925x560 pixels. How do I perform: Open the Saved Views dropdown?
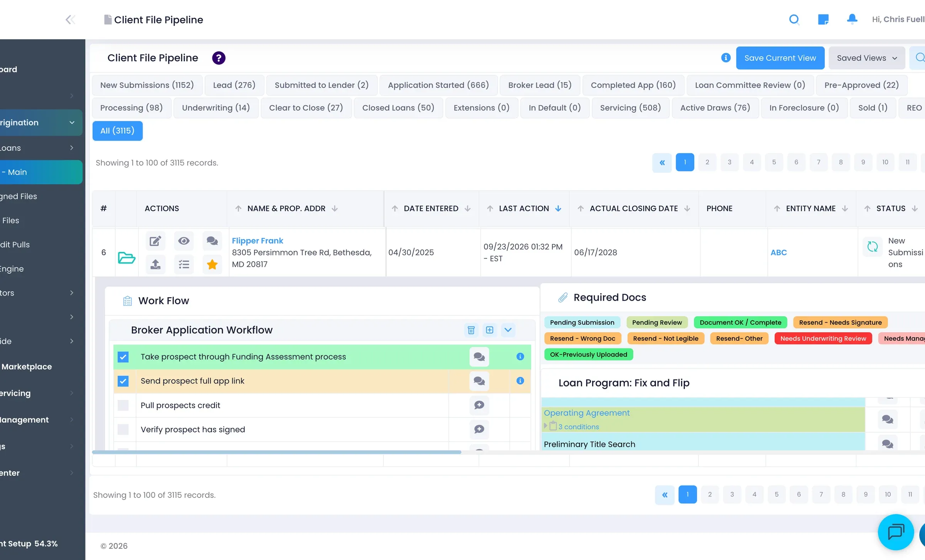tap(866, 58)
